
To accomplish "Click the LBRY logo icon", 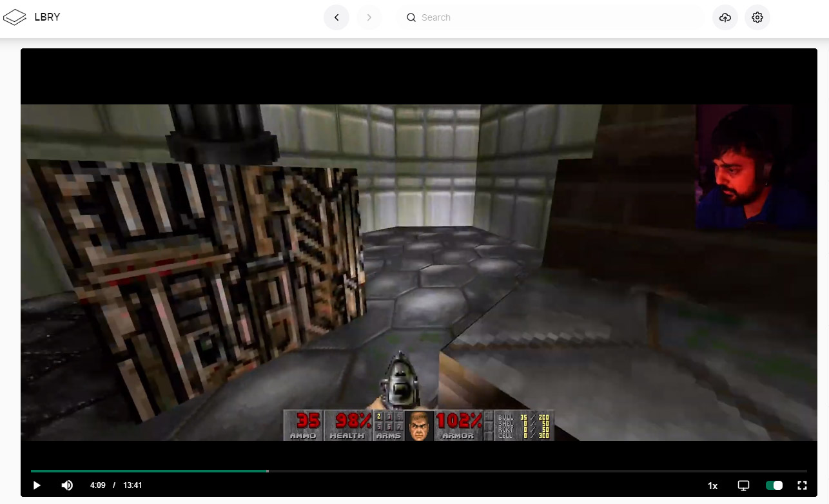I will coord(15,17).
